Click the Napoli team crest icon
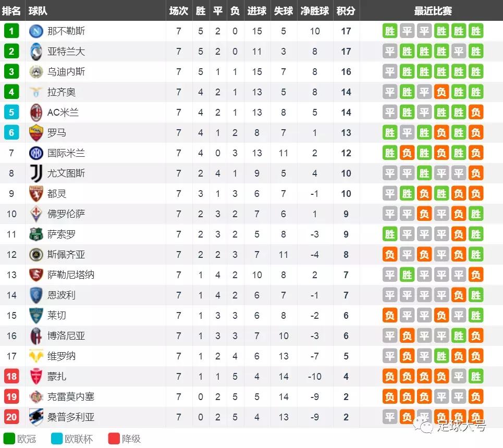The width and height of the screenshot is (503, 448). tap(36, 31)
